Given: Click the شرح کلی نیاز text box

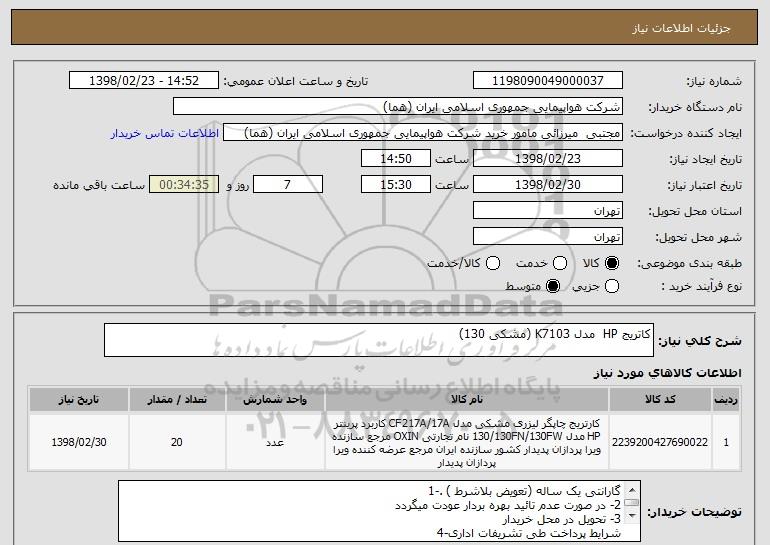Looking at the screenshot, I should [x=379, y=340].
